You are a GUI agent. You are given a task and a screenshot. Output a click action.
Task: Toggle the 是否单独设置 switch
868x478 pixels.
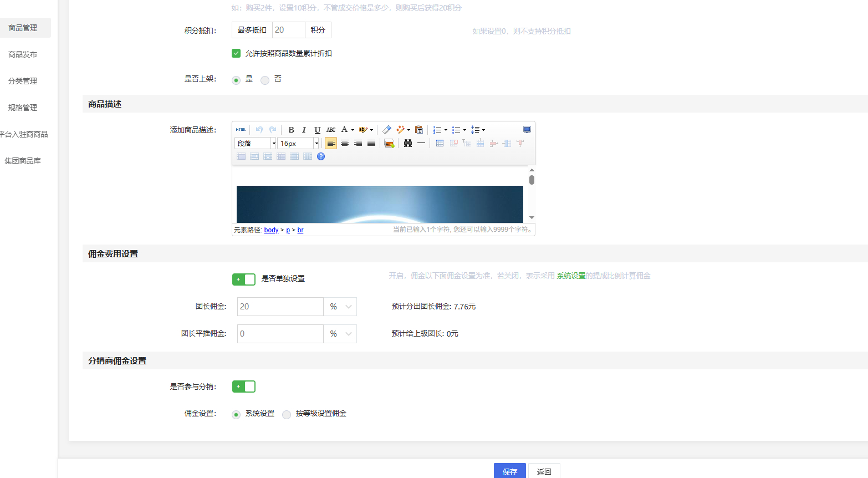[x=244, y=279]
